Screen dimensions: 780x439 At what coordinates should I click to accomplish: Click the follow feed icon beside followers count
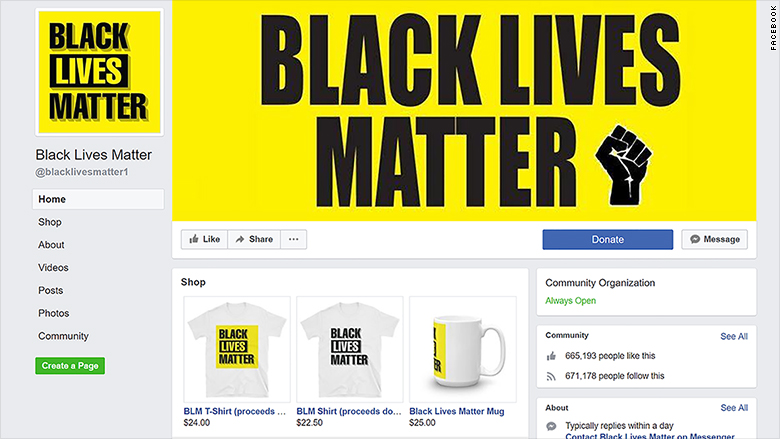[x=551, y=376]
